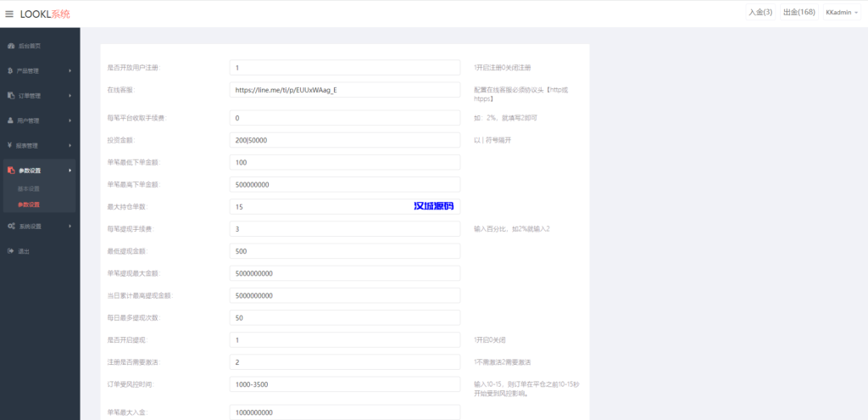The width and height of the screenshot is (868, 420).
Task: Open the 基本设置 submenu item
Action: 29,188
